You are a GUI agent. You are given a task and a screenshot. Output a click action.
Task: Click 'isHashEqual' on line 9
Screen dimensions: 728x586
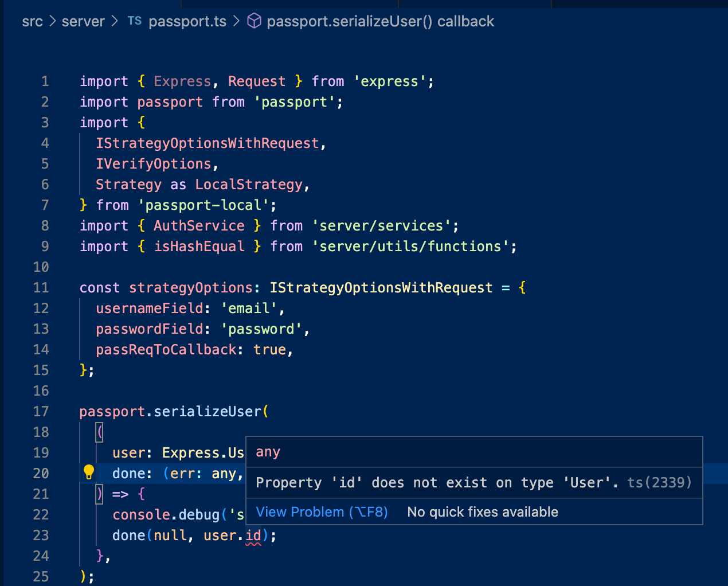click(x=199, y=246)
